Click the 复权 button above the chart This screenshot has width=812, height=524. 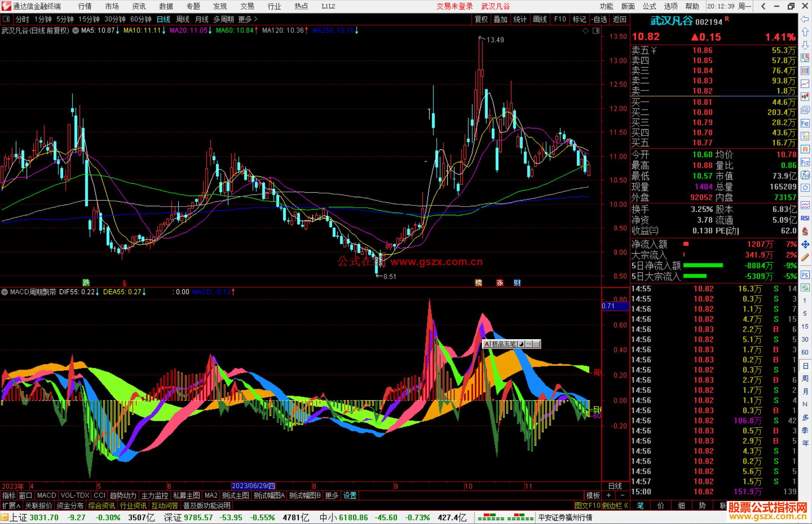(481, 19)
